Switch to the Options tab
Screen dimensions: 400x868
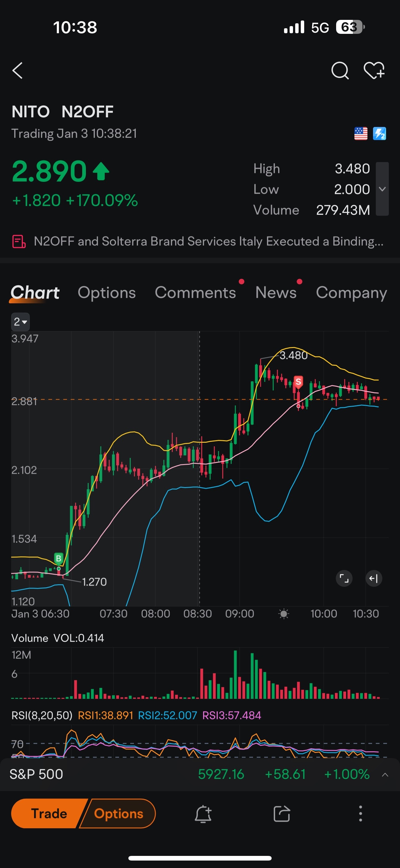pos(107,292)
